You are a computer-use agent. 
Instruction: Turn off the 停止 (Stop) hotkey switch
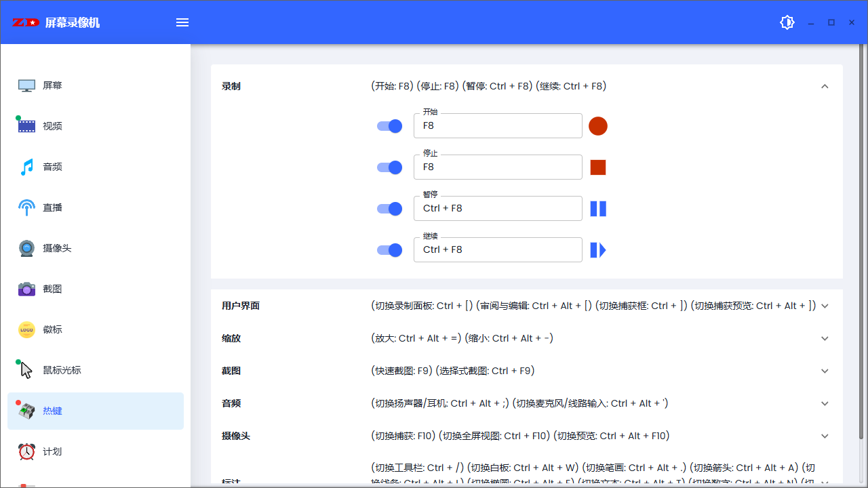pos(389,167)
